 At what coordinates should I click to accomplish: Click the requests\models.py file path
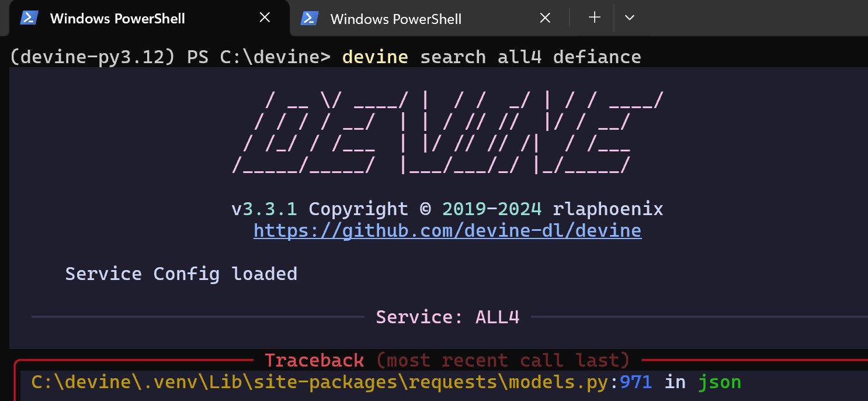[321, 383]
